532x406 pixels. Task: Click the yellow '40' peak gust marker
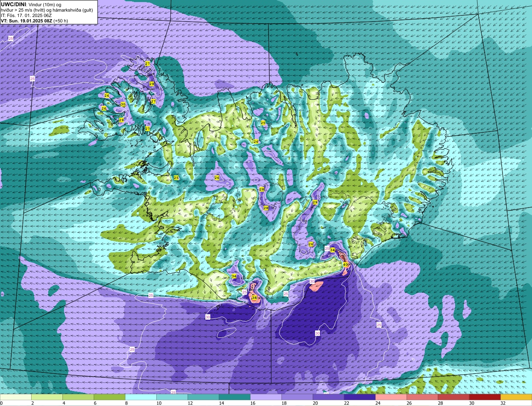(345, 264)
